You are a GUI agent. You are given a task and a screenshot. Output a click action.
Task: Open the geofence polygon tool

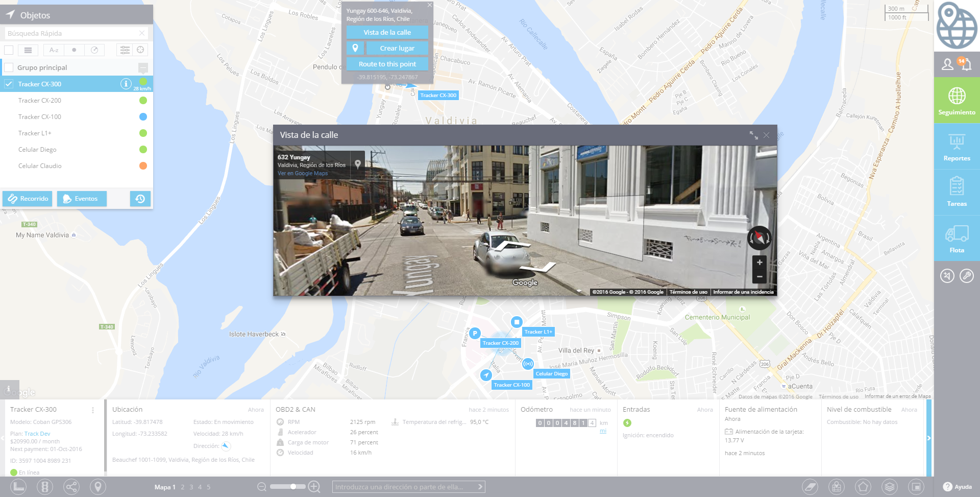(x=863, y=487)
